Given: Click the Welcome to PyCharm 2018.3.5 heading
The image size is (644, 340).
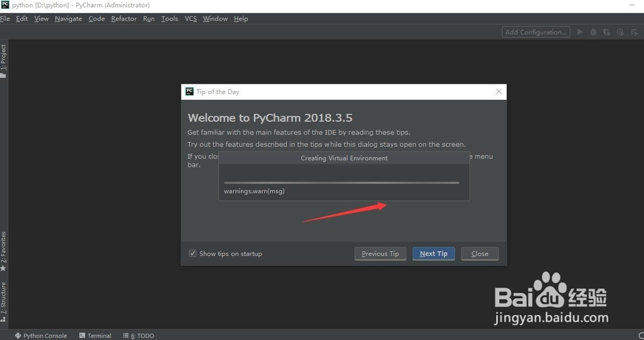Looking at the screenshot, I should tap(270, 118).
